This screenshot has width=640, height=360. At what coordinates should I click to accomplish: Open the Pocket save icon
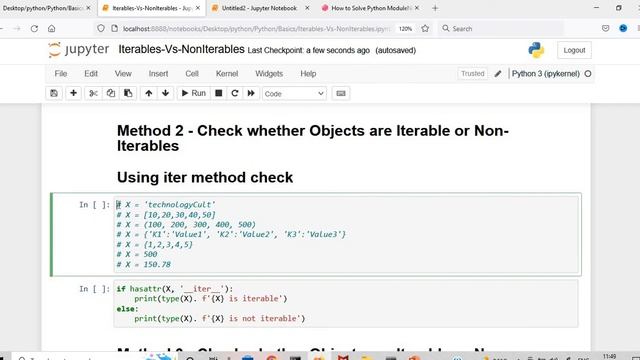coord(605,28)
